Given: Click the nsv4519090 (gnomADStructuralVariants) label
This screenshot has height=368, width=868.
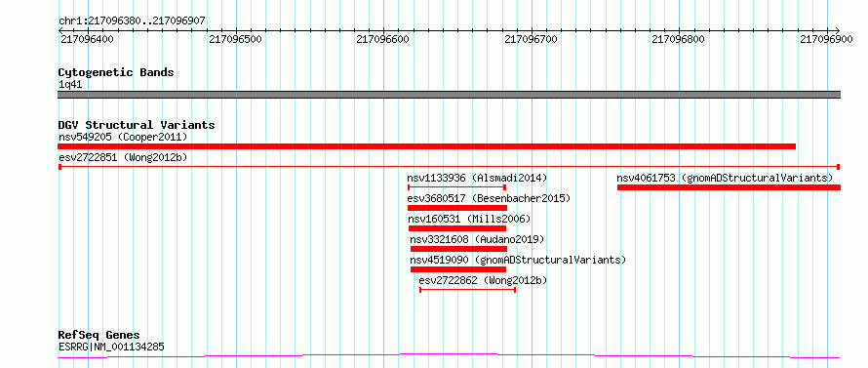Looking at the screenshot, I should point(518,260).
